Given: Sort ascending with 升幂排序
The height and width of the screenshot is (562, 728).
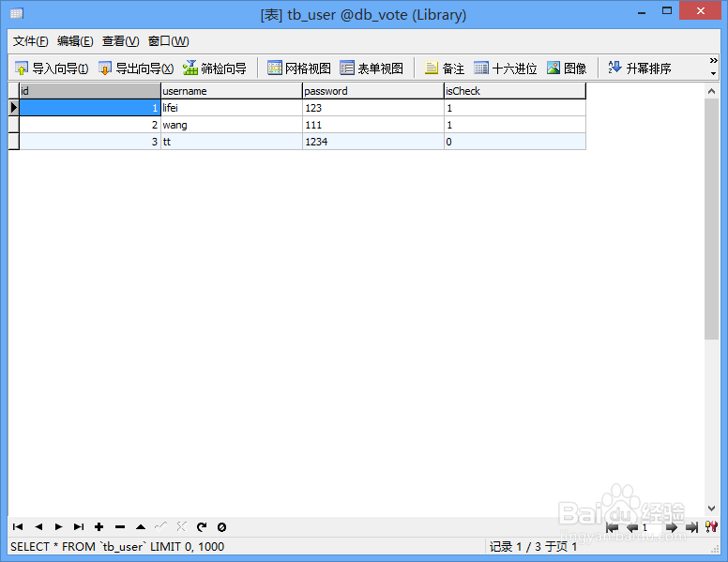Looking at the screenshot, I should pos(640,68).
